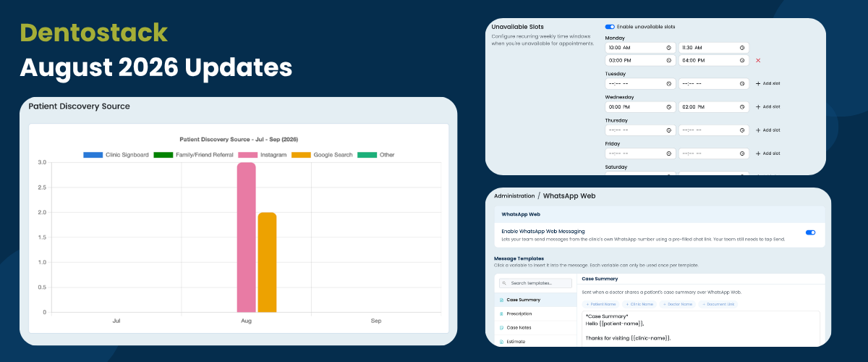Focus the empty Friday start time field
Screen dimensions: 868x362
coord(640,153)
